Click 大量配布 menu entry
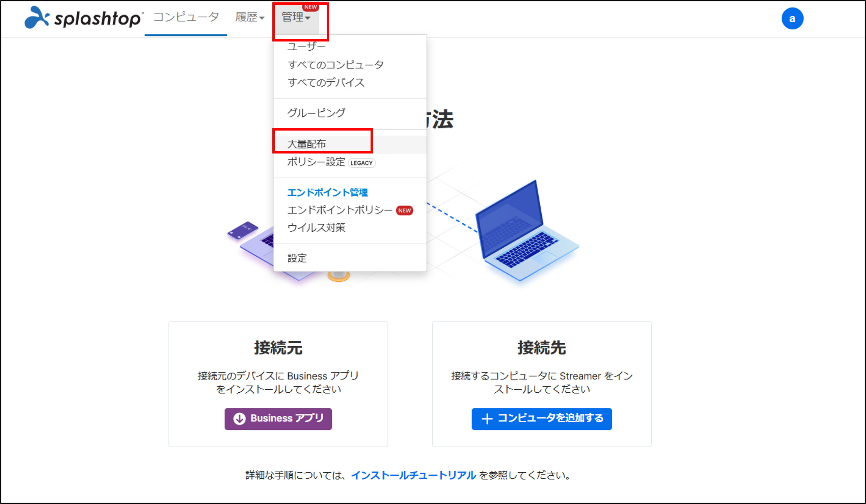The width and height of the screenshot is (866, 504). pyautogui.click(x=350, y=144)
